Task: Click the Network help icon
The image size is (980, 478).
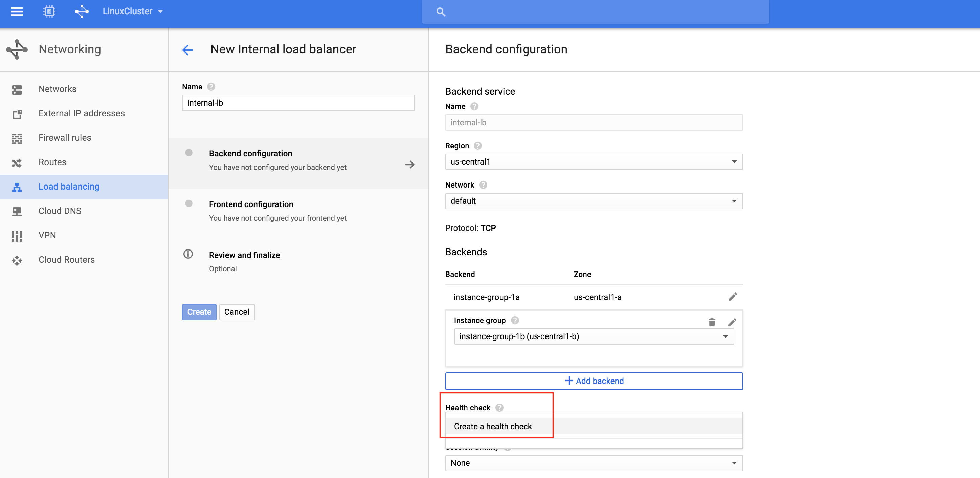Action: click(x=483, y=185)
